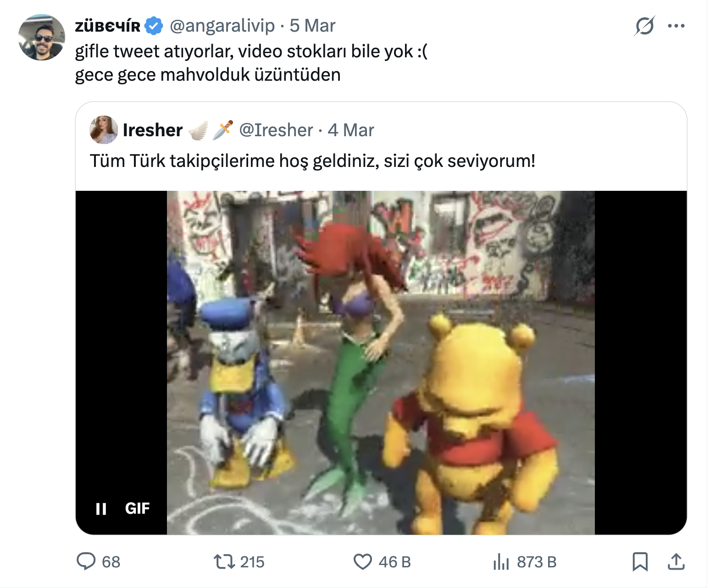The image size is (710, 588).
Task: Repost the tweet using the retweet icon
Action: tap(224, 561)
